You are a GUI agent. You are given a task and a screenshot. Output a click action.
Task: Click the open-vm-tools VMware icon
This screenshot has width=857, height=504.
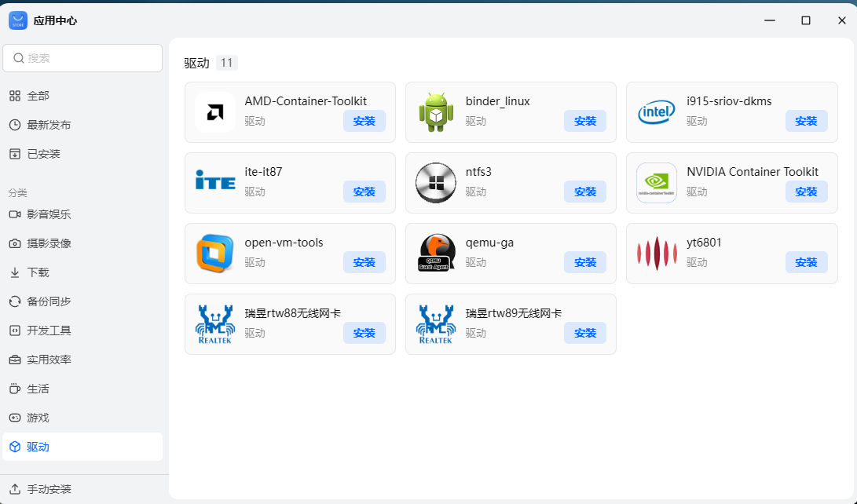215,254
